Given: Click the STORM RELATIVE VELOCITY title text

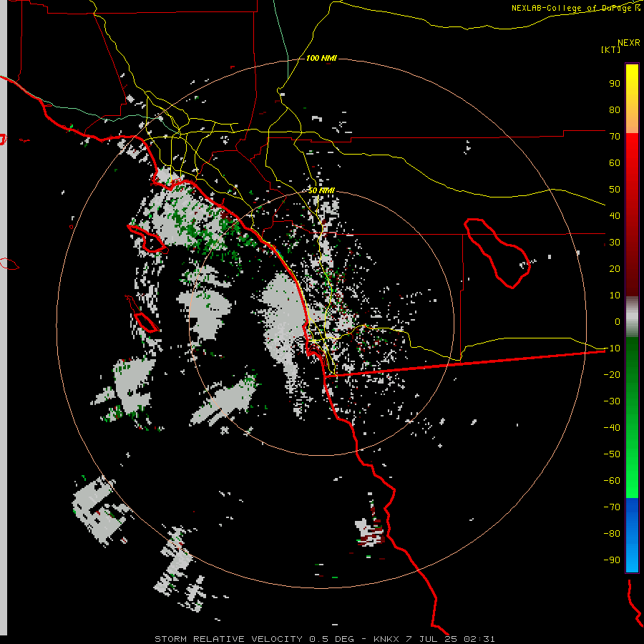Looking at the screenshot, I should pos(230,639).
